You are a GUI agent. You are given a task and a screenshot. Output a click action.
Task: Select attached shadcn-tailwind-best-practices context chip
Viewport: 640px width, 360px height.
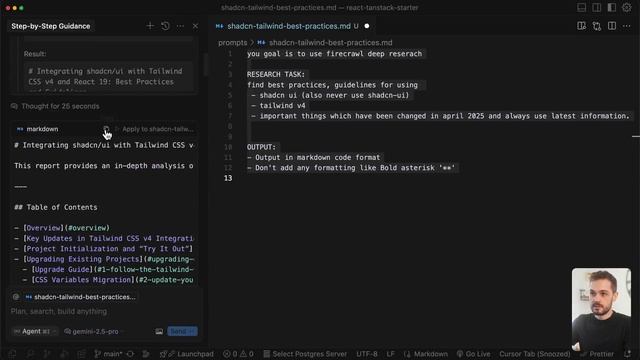coord(80,297)
